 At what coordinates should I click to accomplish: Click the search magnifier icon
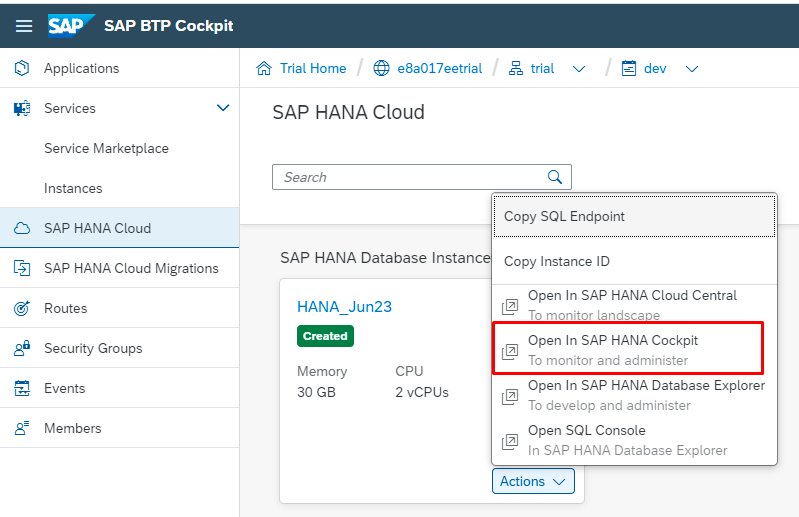coord(554,177)
